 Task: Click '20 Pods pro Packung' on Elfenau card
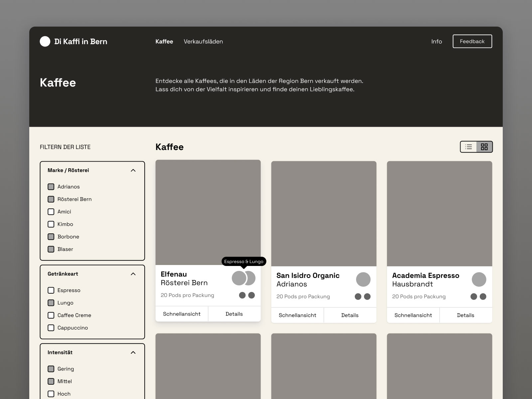click(x=187, y=295)
